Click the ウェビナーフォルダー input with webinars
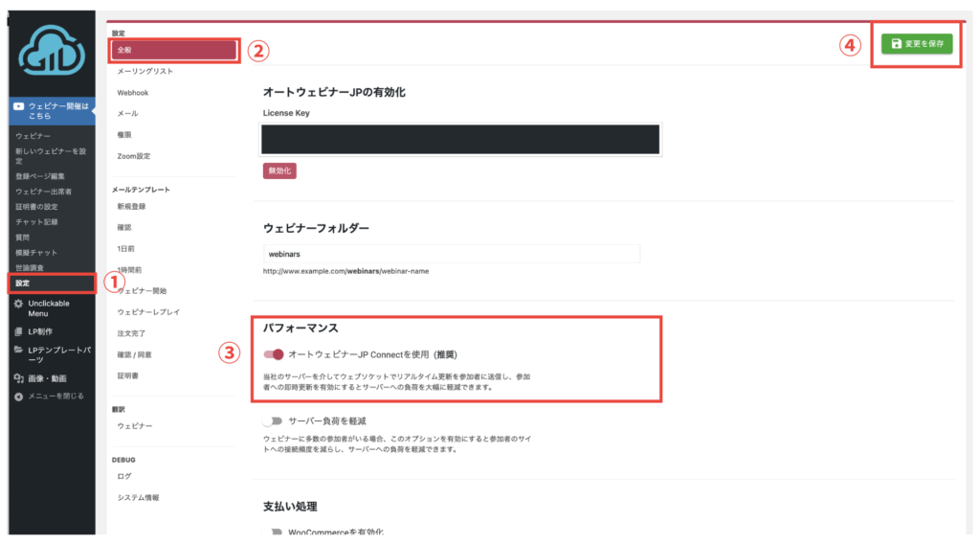Screen dimensions: 980x545 pyautogui.click(x=451, y=254)
